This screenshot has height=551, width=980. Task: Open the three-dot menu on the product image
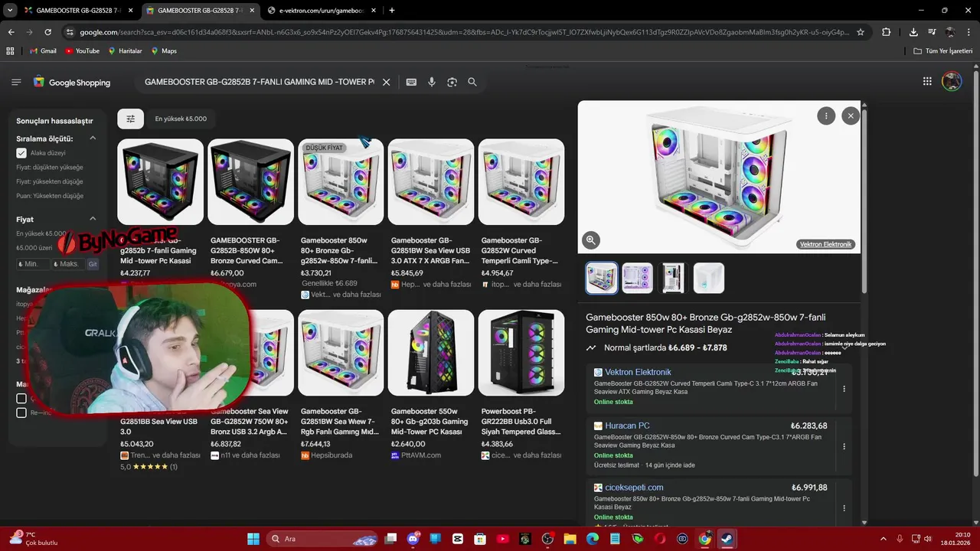825,116
